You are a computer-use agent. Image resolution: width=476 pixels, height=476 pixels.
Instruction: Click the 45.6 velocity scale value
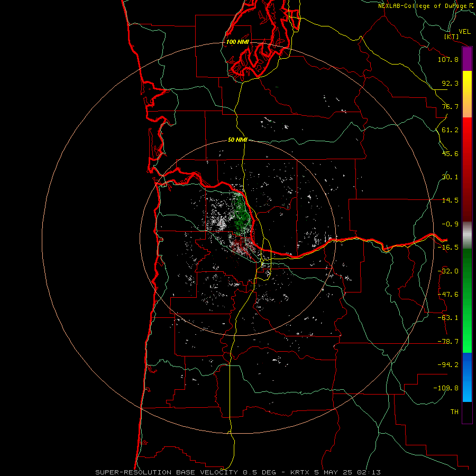(450, 153)
